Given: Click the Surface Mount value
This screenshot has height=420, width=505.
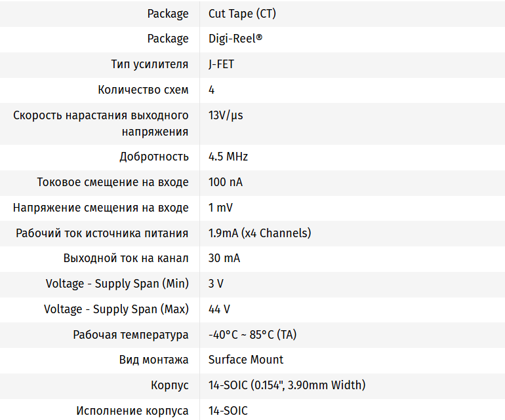Looking at the screenshot, I should pos(246,360).
